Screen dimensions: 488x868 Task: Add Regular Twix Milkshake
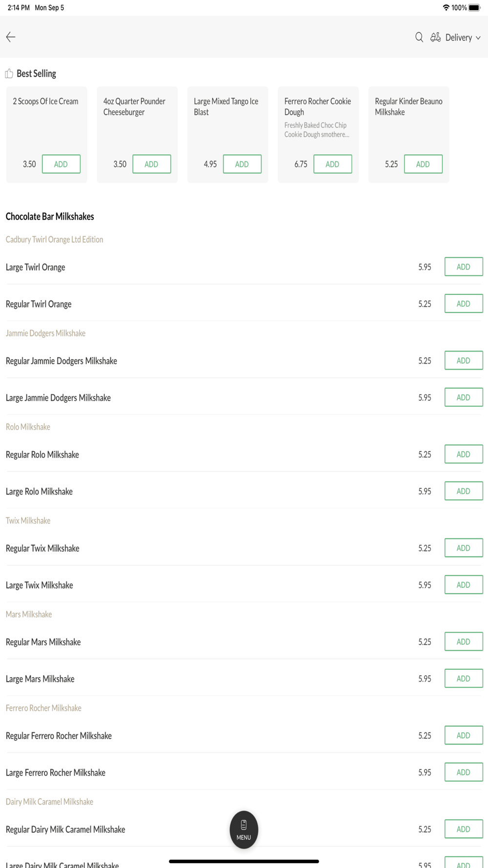(463, 548)
